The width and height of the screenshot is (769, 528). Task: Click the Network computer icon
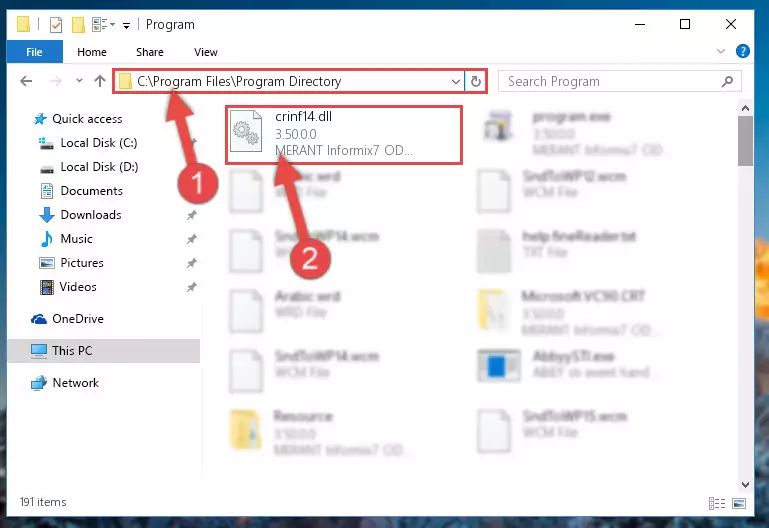tap(39, 383)
